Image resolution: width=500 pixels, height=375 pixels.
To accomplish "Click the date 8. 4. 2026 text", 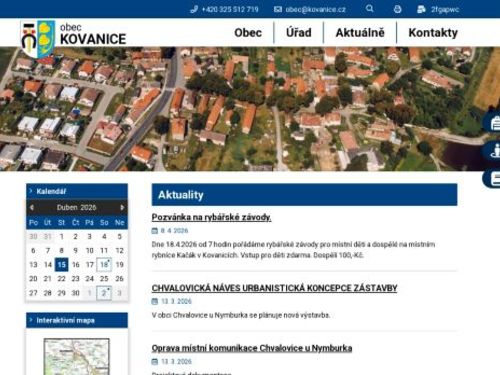I will click(x=174, y=231).
